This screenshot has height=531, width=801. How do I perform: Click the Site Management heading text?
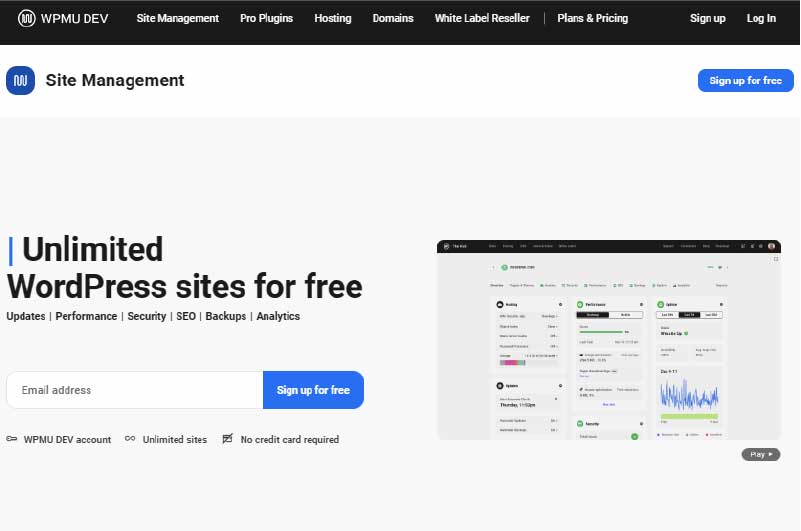115,80
